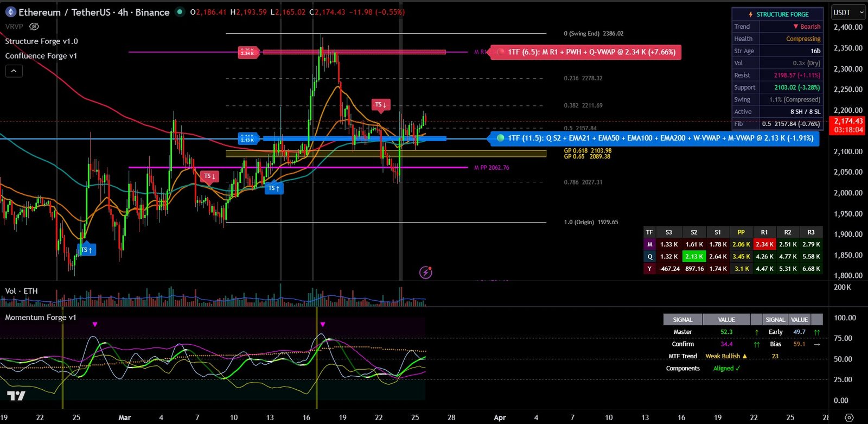This screenshot has height=424, width=868.
Task: Open chart settings gear at the axis corner
Action: pos(849,417)
